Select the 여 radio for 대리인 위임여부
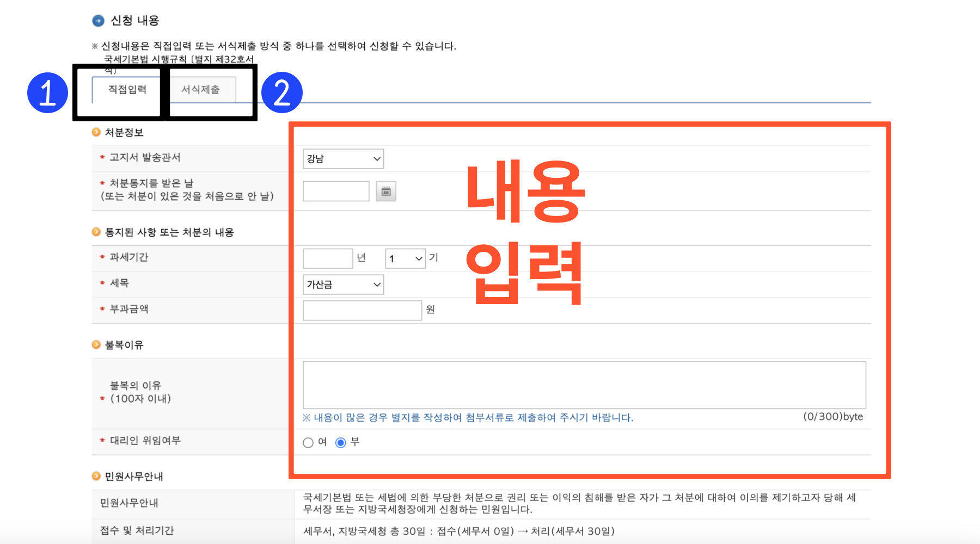This screenshot has width=980, height=544. pyautogui.click(x=308, y=443)
